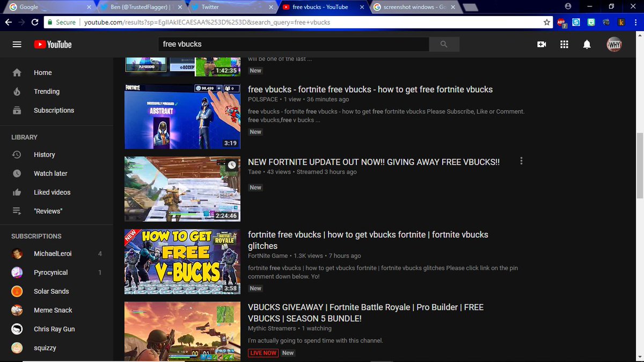Open the POLSPACE channel link
The image size is (644, 362).
pos(262,99)
